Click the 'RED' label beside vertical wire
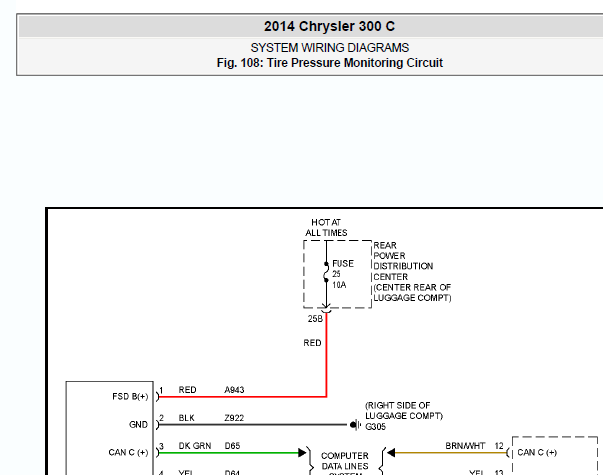The height and width of the screenshot is (475, 603). click(x=312, y=343)
